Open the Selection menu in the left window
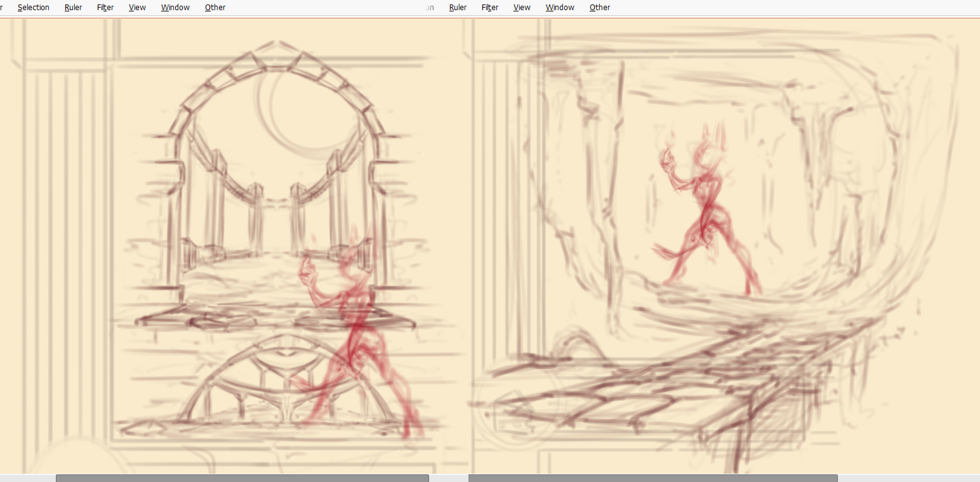The width and height of the screenshot is (980, 482). pos(34,8)
